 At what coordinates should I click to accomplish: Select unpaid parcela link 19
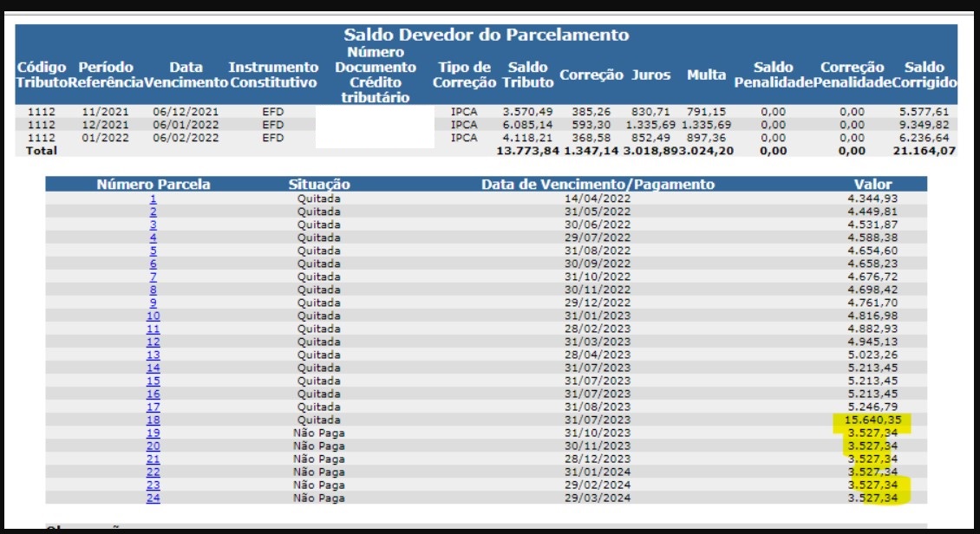[154, 433]
